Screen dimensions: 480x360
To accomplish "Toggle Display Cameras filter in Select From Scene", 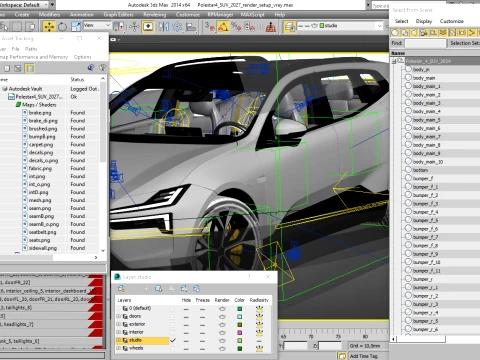I will click(x=424, y=33).
